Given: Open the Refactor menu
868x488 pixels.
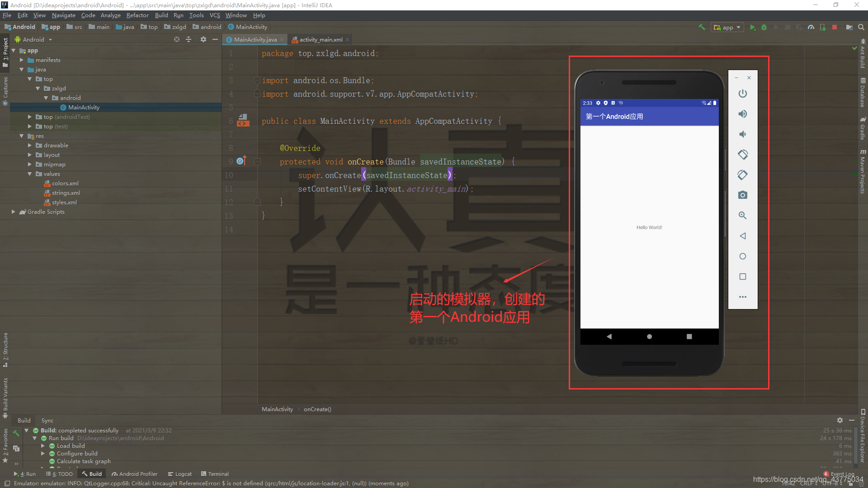Looking at the screenshot, I should pos(137,15).
